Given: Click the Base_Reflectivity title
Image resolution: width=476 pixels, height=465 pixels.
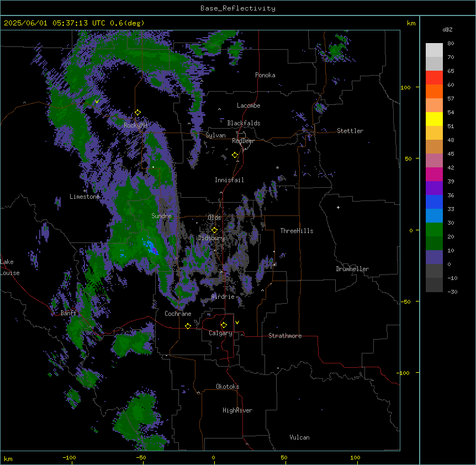Looking at the screenshot, I should [238, 8].
